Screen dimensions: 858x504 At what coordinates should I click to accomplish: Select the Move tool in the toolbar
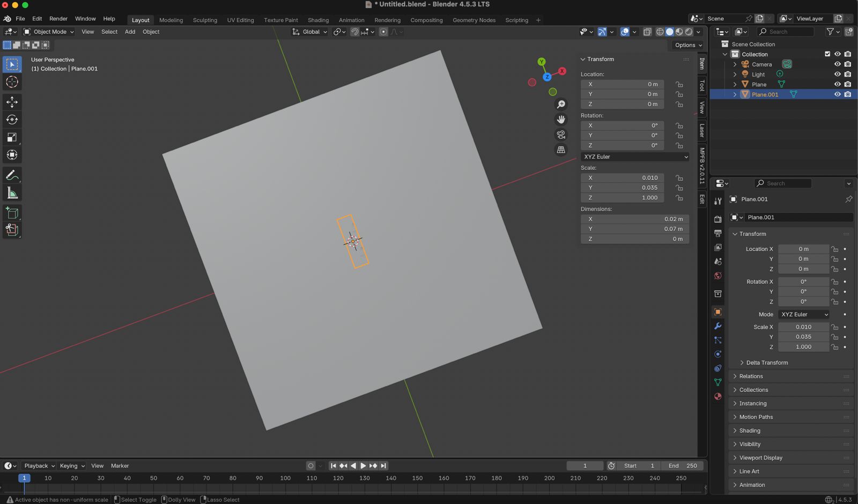point(12,102)
